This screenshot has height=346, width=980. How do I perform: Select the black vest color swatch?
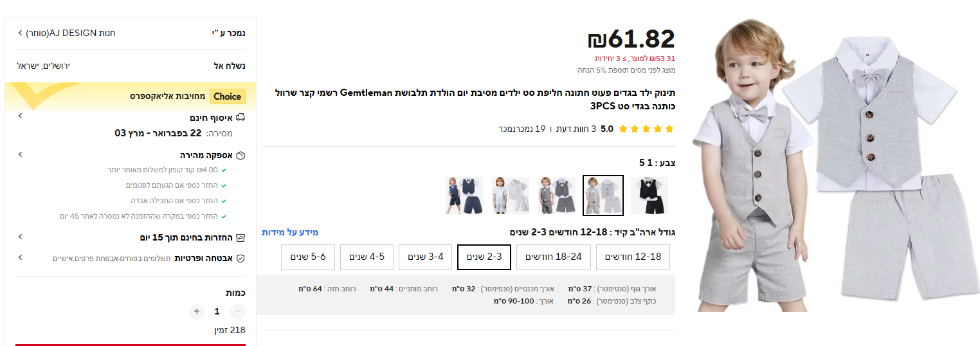coord(649,196)
